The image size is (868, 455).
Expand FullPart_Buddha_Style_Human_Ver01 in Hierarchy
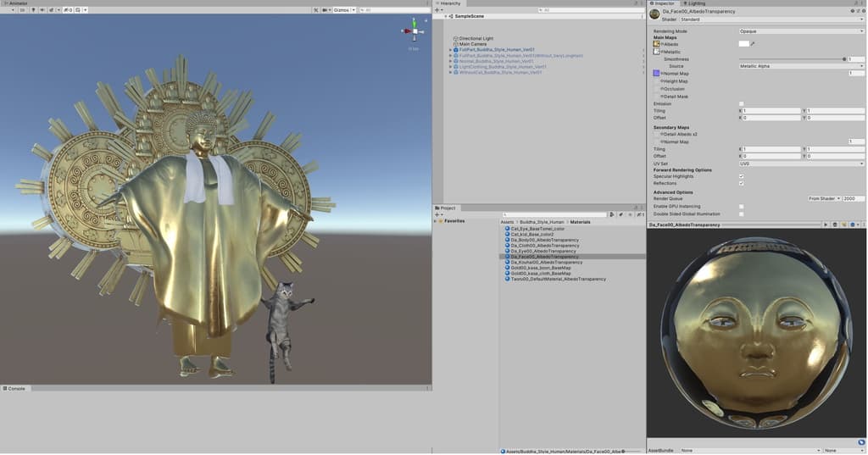tap(451, 50)
